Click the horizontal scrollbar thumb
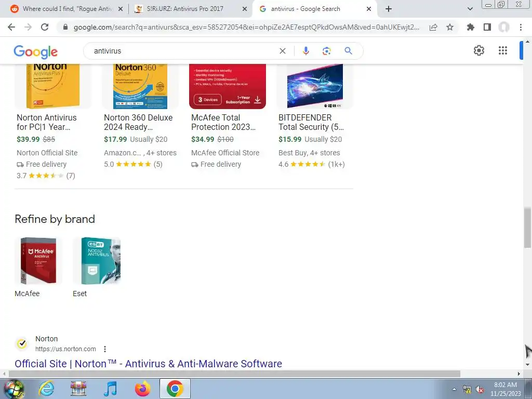Viewport: 532px width, 399px height. (x=234, y=374)
